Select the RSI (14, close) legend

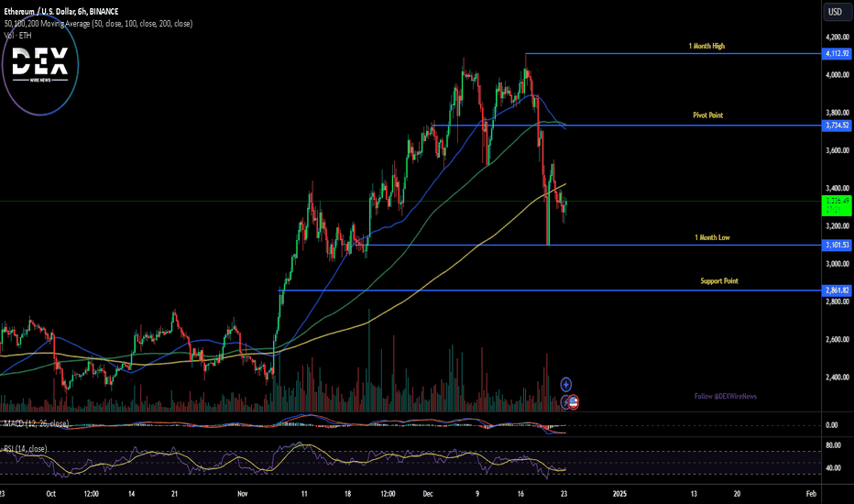coord(25,449)
